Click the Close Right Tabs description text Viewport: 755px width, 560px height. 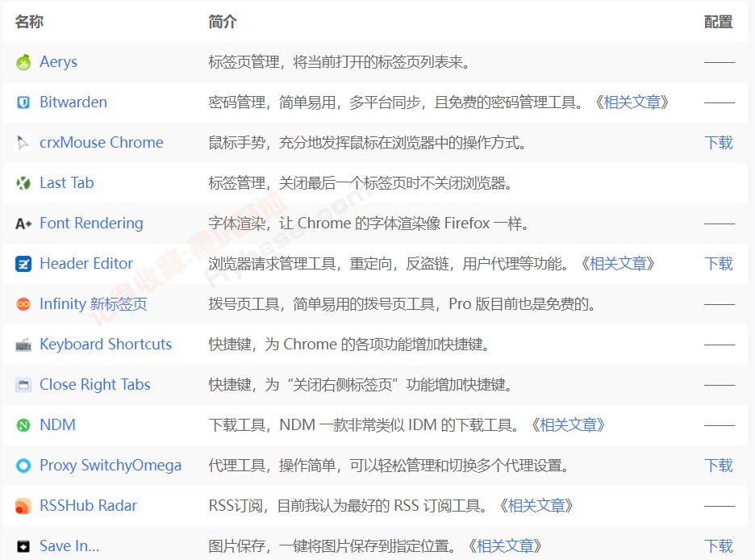361,385
